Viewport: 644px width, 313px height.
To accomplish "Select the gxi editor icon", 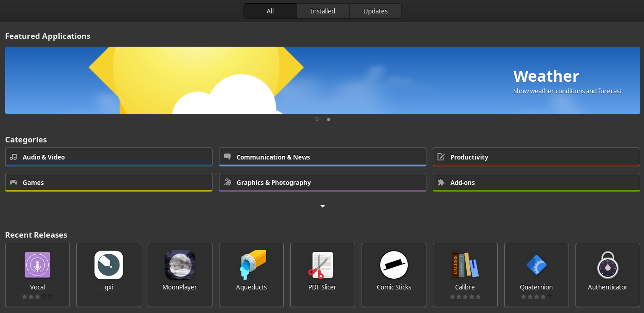I will pos(109,265).
